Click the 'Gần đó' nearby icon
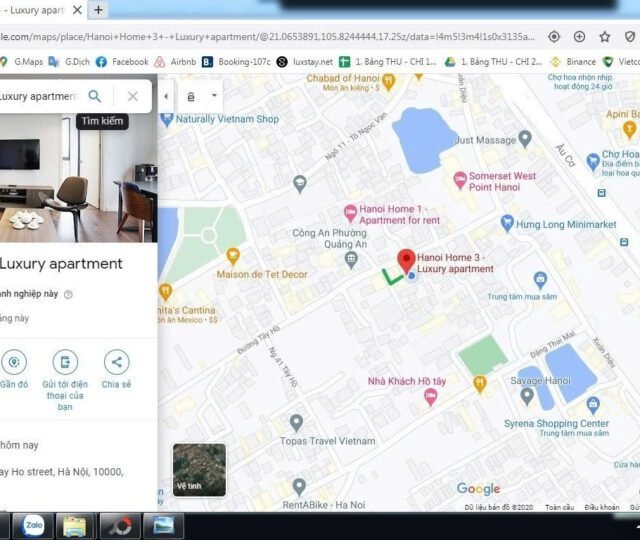The height and width of the screenshot is (540, 640). pyautogui.click(x=14, y=362)
